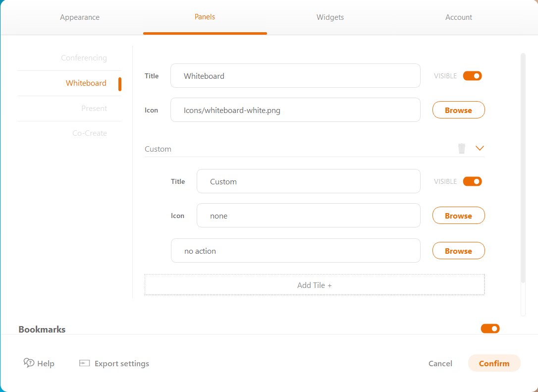Disable the Bookmarks toggle
The width and height of the screenshot is (538, 392).
pos(490,329)
